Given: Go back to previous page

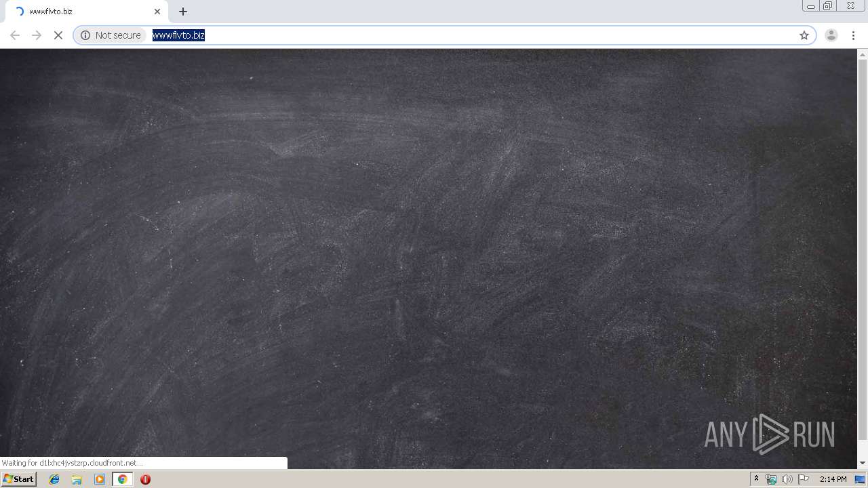Looking at the screenshot, I should coord(15,35).
